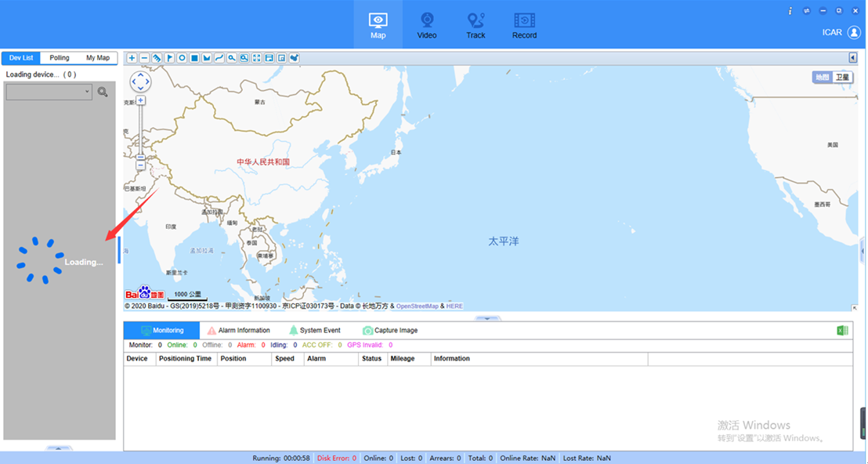Switch map to 卫星 satellite view
Viewport: 868px width, 464px height.
842,77
